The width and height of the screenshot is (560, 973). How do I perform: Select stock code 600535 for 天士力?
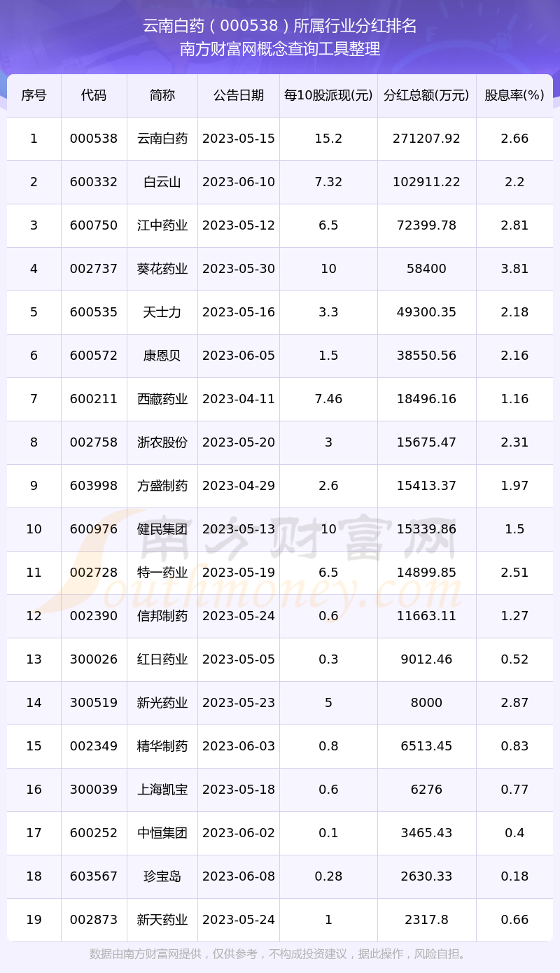click(94, 312)
